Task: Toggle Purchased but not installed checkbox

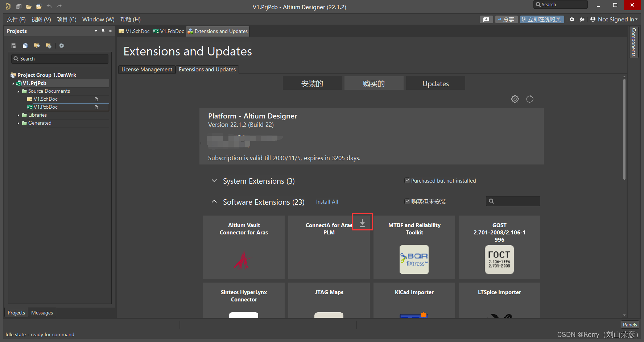Action: pos(407,180)
